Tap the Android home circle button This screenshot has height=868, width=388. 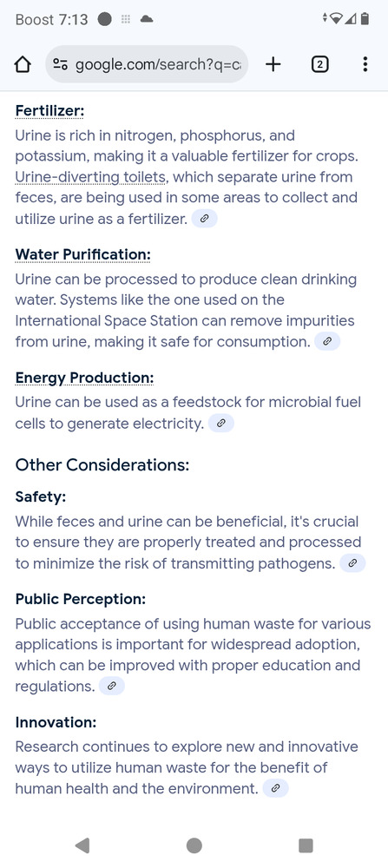194,845
